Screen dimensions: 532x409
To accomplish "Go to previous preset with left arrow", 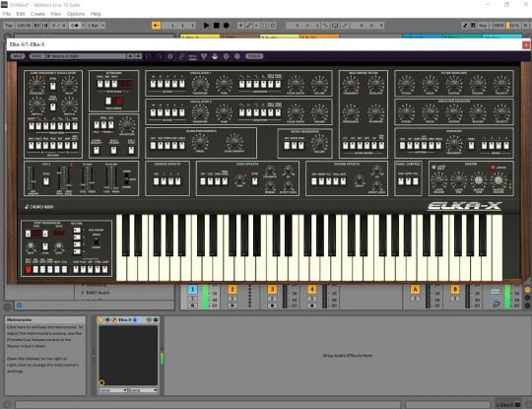I will pyautogui.click(x=131, y=56).
